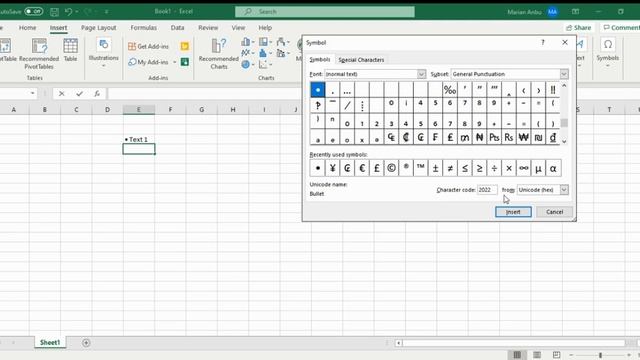Open the Data ribbon tab
The height and width of the screenshot is (360, 640).
tap(177, 28)
